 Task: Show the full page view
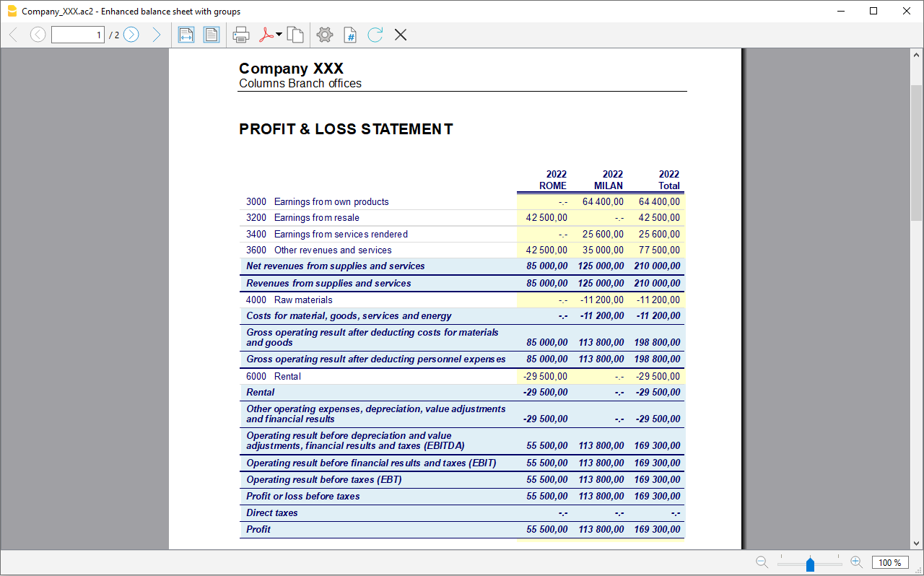tap(212, 34)
